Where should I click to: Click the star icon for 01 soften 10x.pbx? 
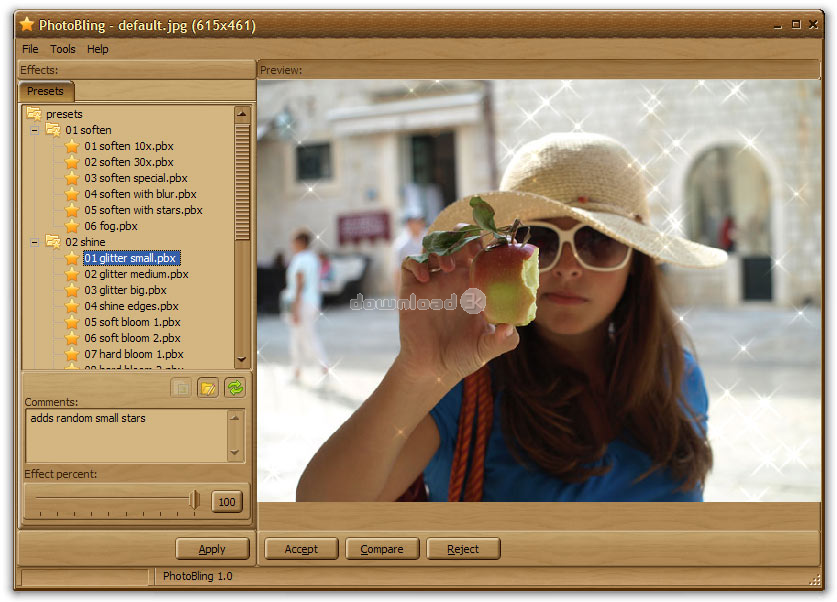pyautogui.click(x=72, y=146)
